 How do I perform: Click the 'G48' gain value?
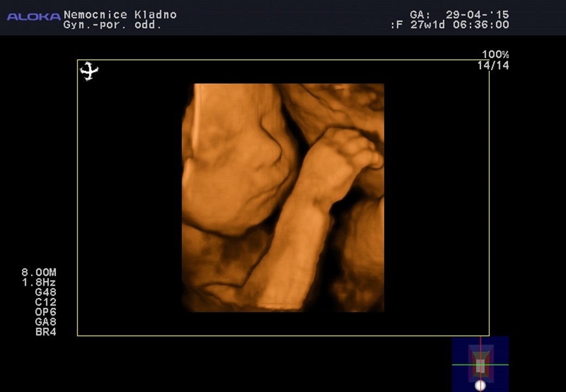46,292
